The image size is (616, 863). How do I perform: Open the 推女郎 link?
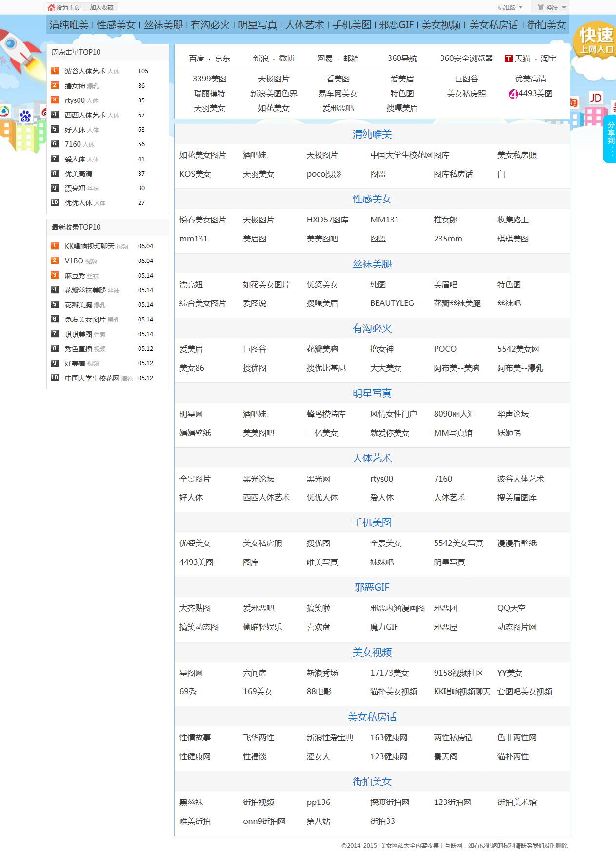446,220
